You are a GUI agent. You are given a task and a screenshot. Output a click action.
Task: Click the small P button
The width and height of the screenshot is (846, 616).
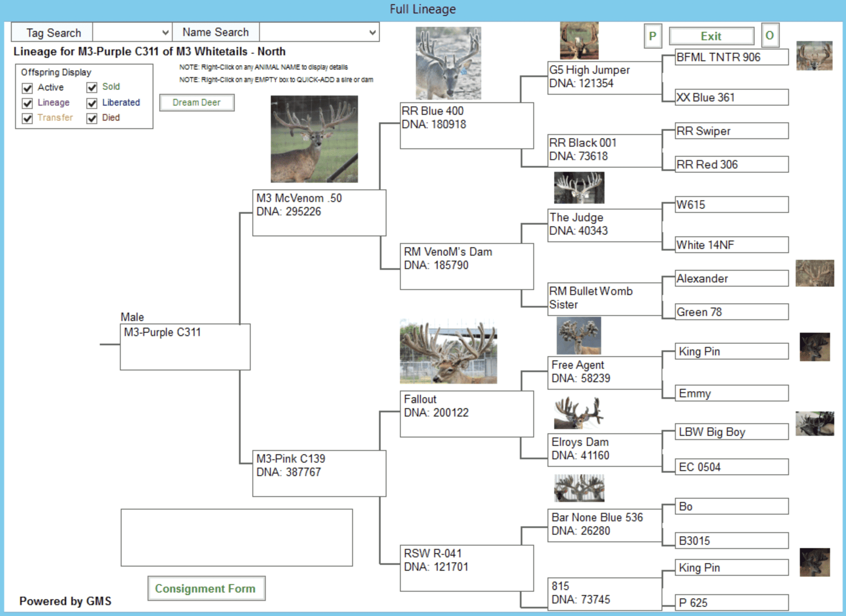pos(652,36)
